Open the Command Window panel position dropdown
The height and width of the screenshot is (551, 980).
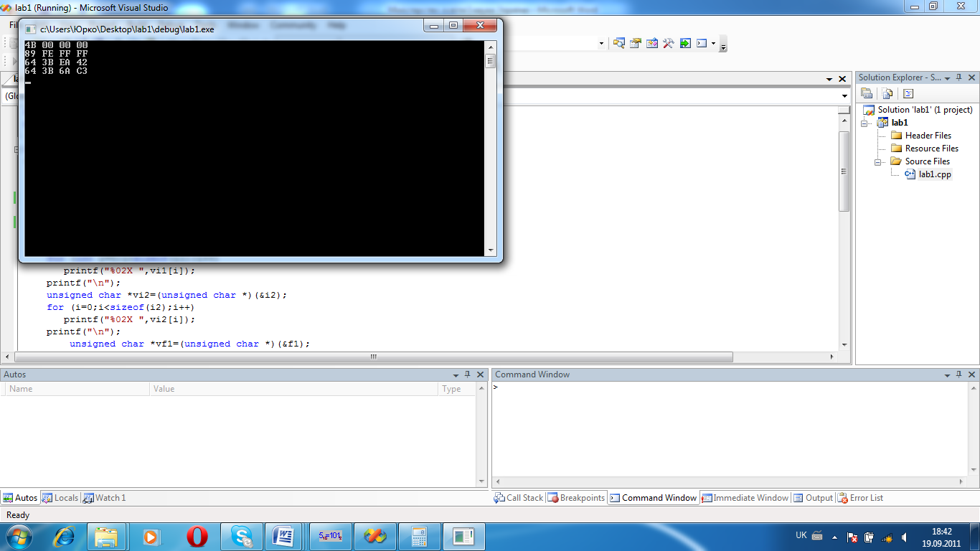pyautogui.click(x=948, y=375)
